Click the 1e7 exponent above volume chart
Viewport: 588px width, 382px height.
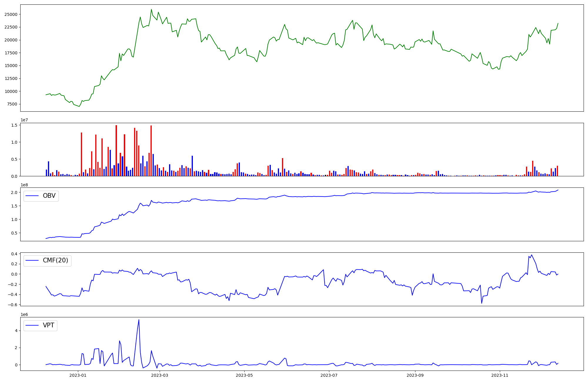click(24, 120)
